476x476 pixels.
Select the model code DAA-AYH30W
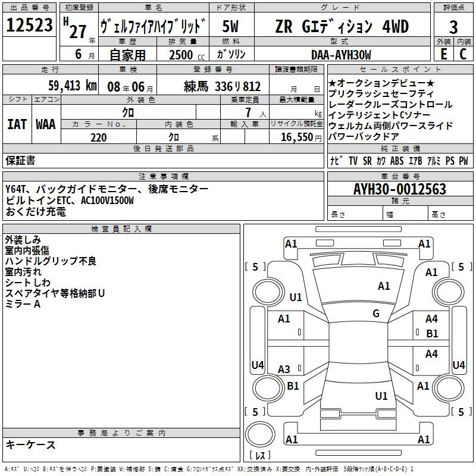(341, 55)
